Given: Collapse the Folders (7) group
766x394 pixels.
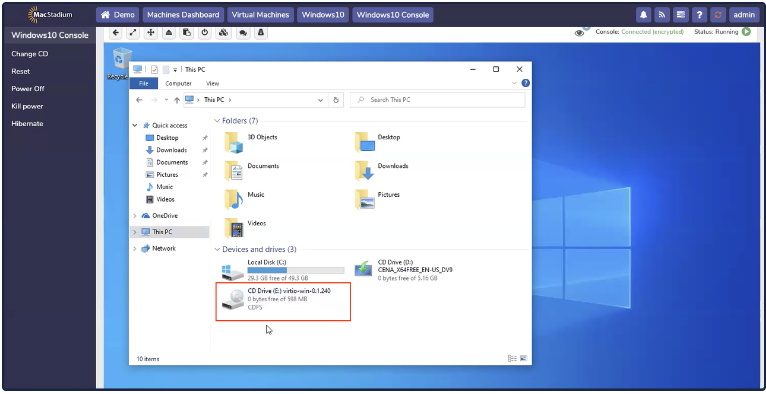Looking at the screenshot, I should pyautogui.click(x=217, y=121).
